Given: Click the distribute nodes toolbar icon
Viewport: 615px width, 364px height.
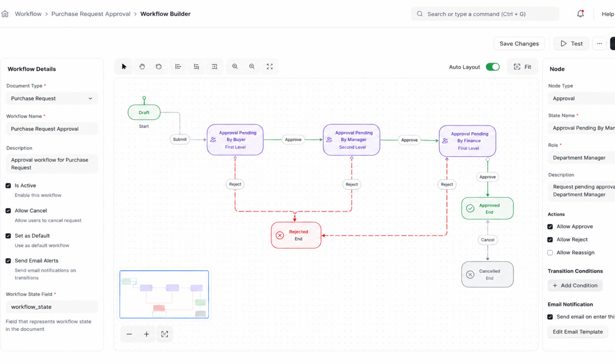Looking at the screenshot, I should (x=214, y=67).
